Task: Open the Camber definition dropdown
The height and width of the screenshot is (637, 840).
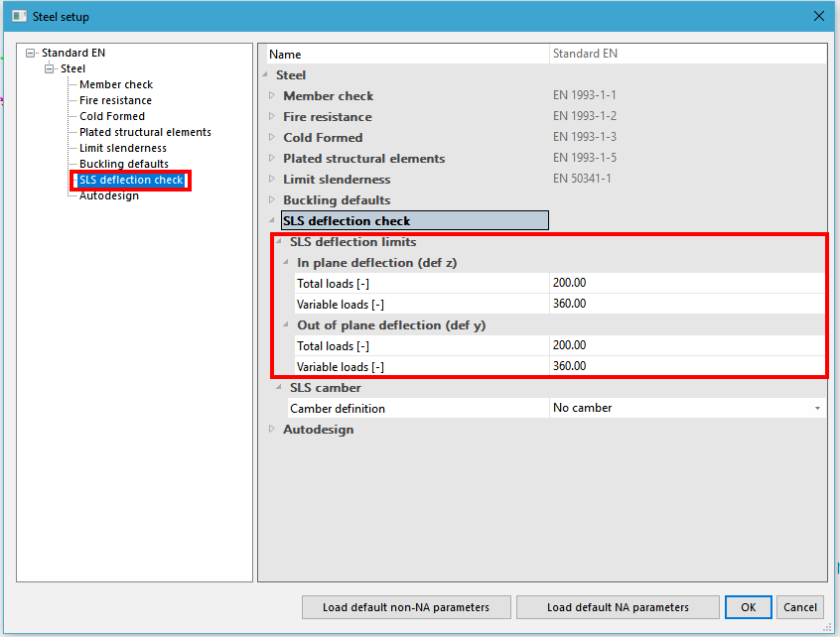Action: click(x=817, y=409)
